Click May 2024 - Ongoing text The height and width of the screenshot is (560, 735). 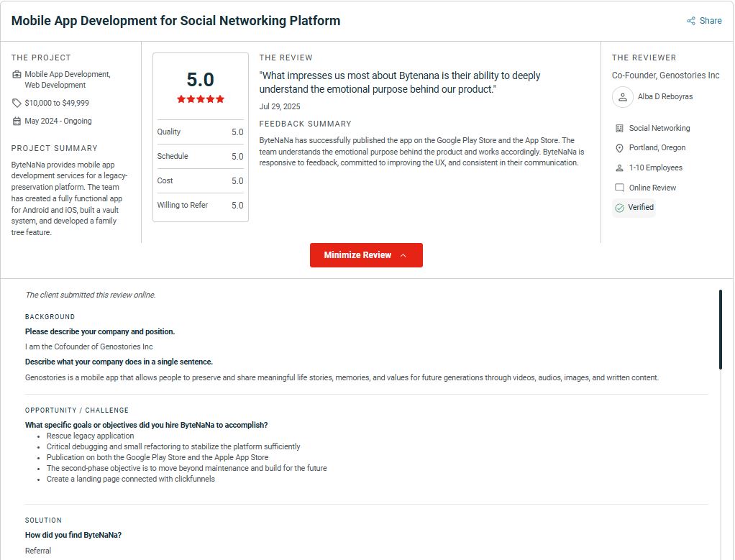pyautogui.click(x=58, y=121)
